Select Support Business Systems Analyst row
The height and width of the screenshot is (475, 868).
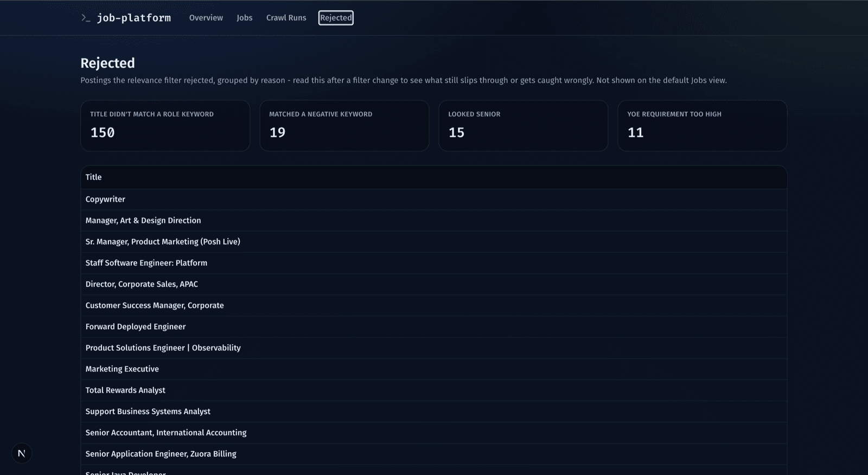coord(434,411)
